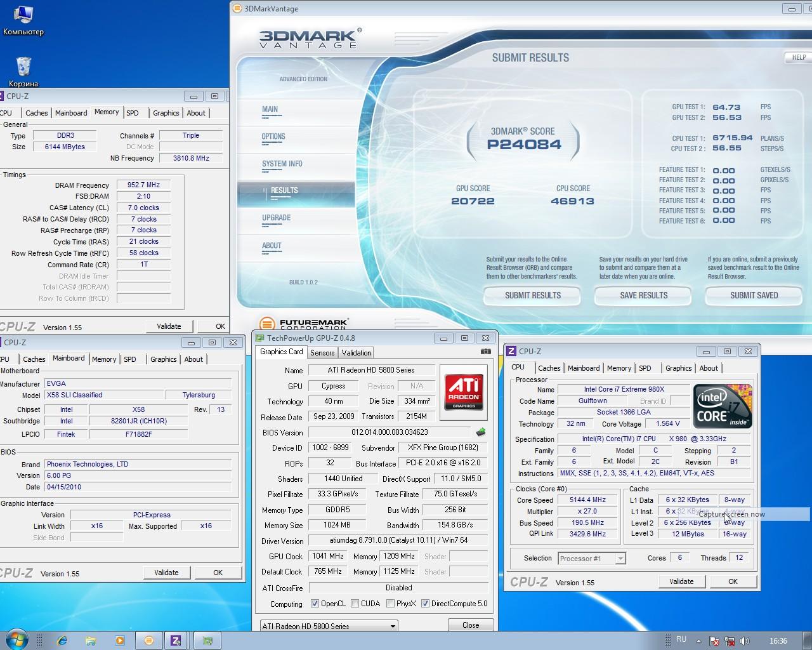The height and width of the screenshot is (650, 812).
Task: Click Validate in CPU-Z Memory window
Action: click(169, 326)
